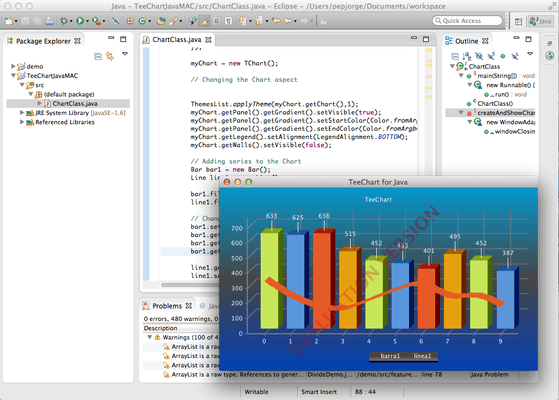The height and width of the screenshot is (400, 559).
Task: Click the Print toolbar icon
Action: pyautogui.click(x=49, y=21)
